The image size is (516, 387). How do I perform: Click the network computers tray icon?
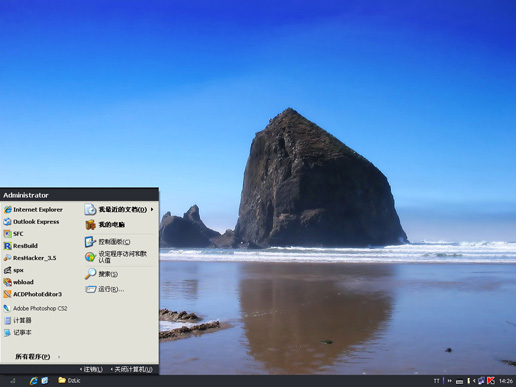481,381
